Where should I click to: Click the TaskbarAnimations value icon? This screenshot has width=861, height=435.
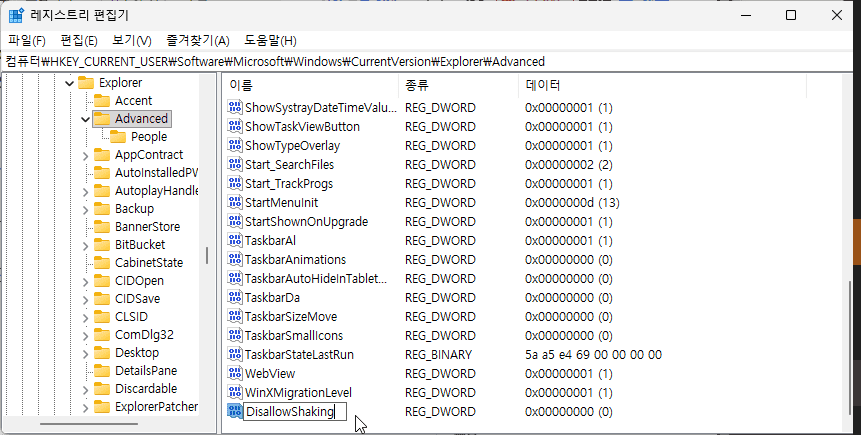pos(235,259)
